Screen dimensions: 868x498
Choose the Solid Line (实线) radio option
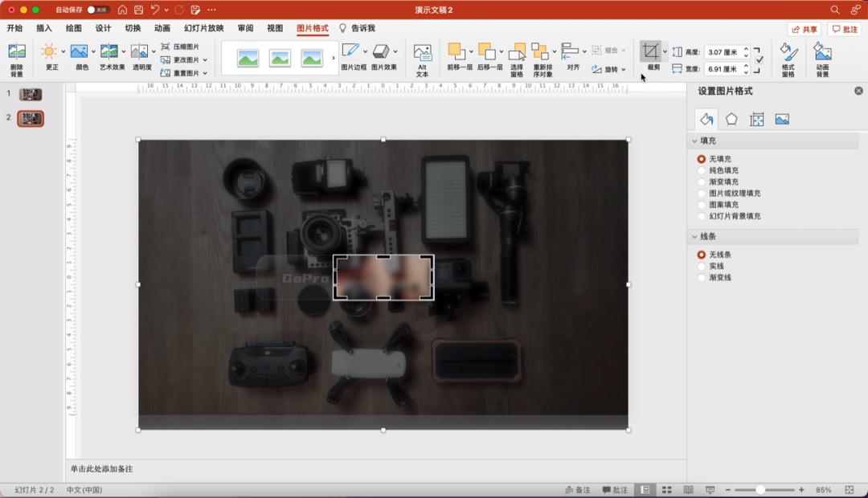(x=702, y=266)
